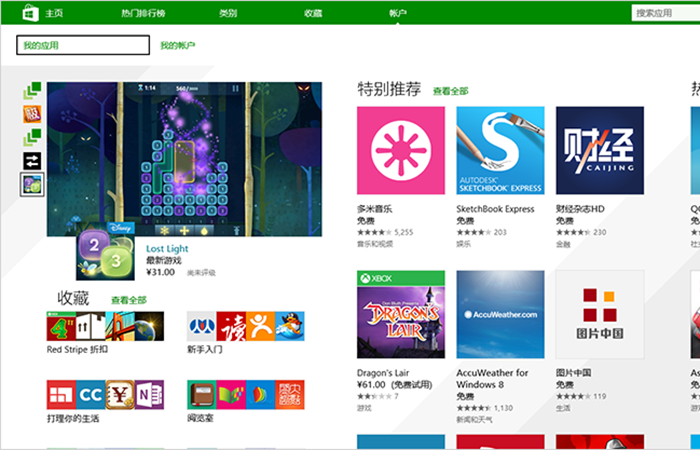View all under 特别推荐 heading

(x=450, y=91)
